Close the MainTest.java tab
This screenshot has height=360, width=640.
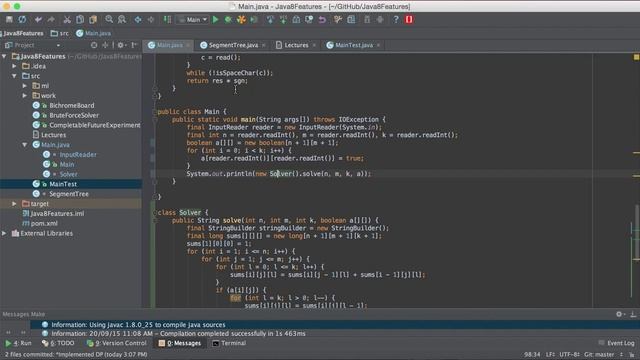coord(378,45)
